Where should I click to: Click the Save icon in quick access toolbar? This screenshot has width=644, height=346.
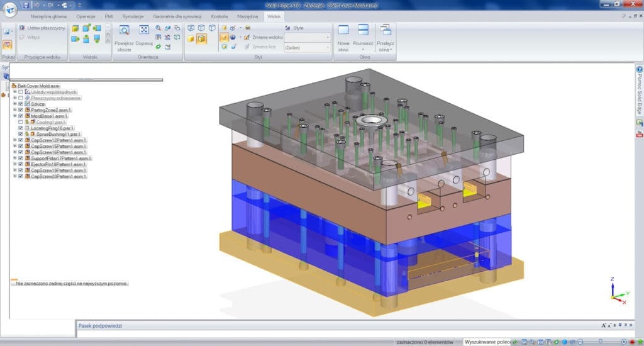click(26, 5)
